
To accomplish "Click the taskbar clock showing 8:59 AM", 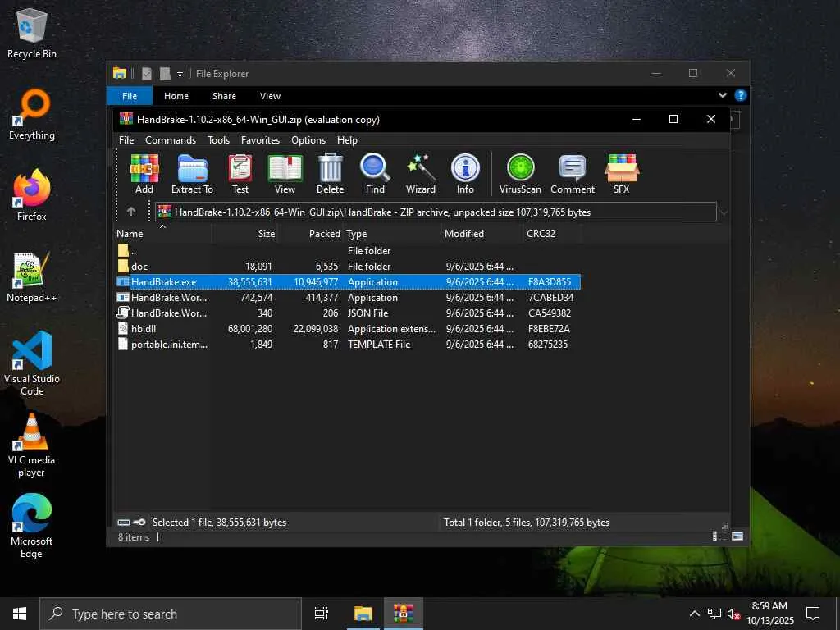I will [x=769, y=614].
